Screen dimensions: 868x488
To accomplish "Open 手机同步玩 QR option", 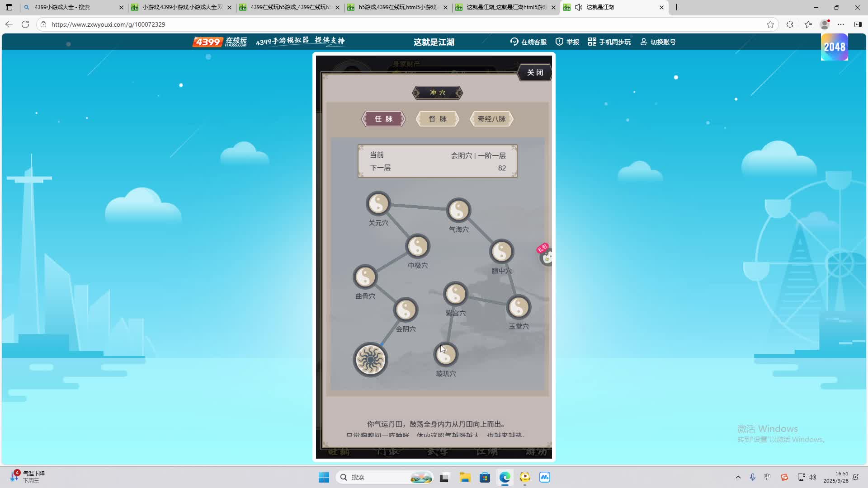I will (x=609, y=42).
